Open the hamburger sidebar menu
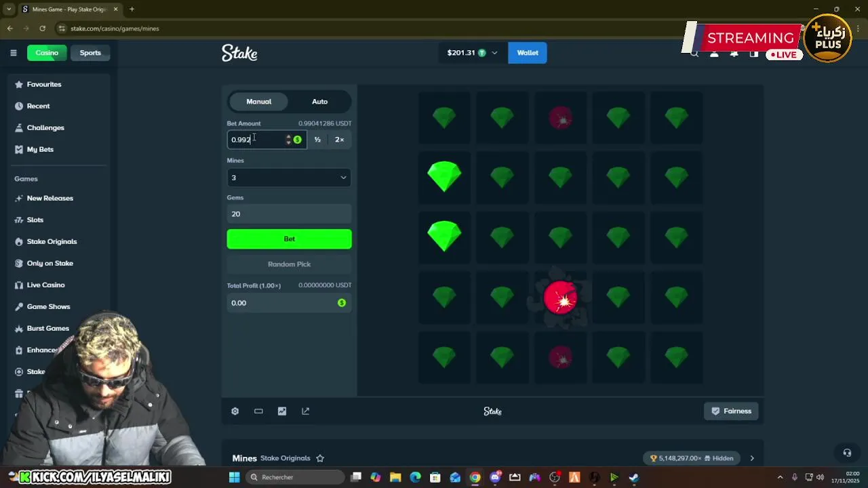 click(13, 53)
